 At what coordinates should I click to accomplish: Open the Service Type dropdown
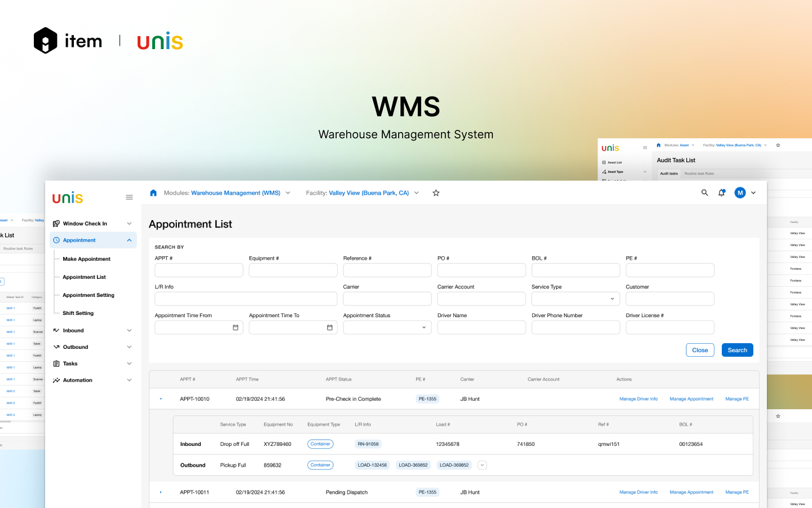pos(576,299)
